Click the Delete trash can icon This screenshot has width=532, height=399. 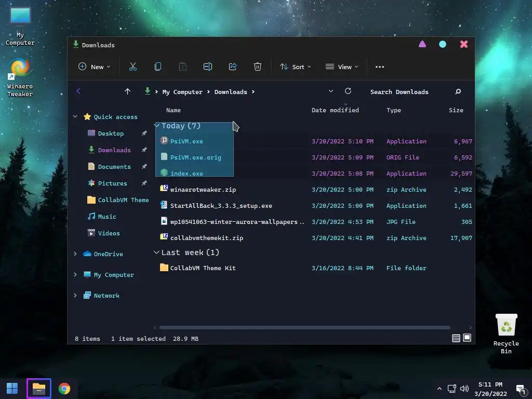pyautogui.click(x=258, y=67)
